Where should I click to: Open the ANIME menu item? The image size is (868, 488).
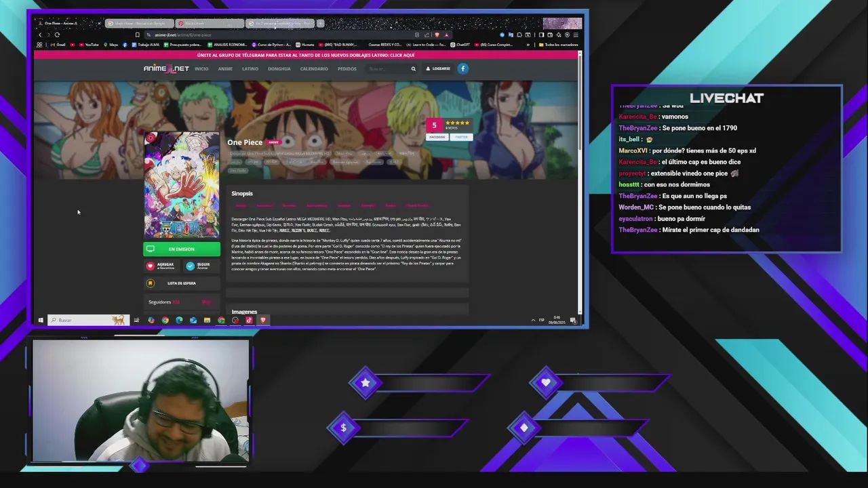click(x=225, y=68)
